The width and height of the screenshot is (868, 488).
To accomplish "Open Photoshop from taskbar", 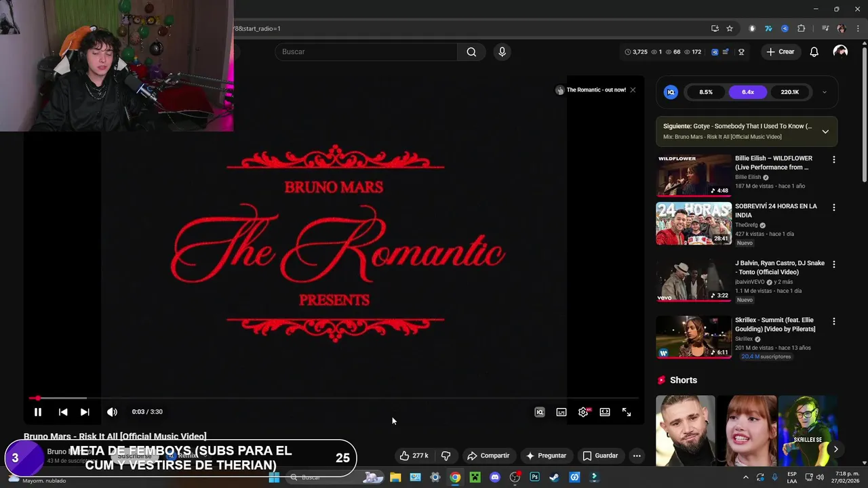I will (534, 477).
